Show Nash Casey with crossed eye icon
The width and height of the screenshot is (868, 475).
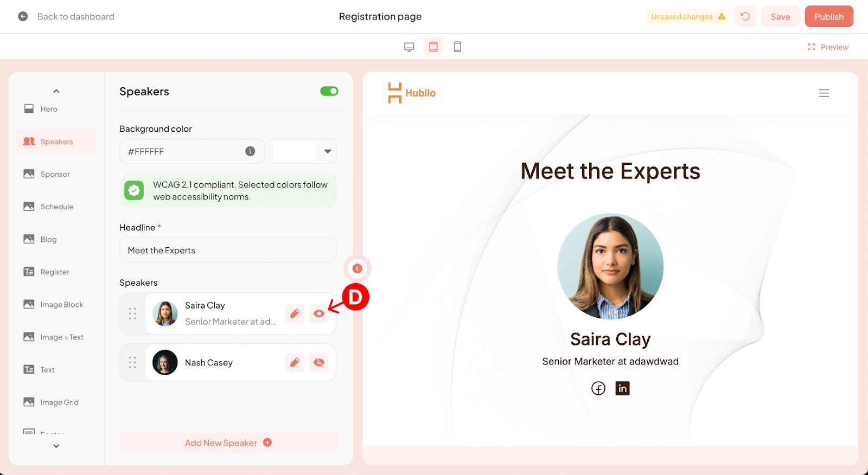319,362
